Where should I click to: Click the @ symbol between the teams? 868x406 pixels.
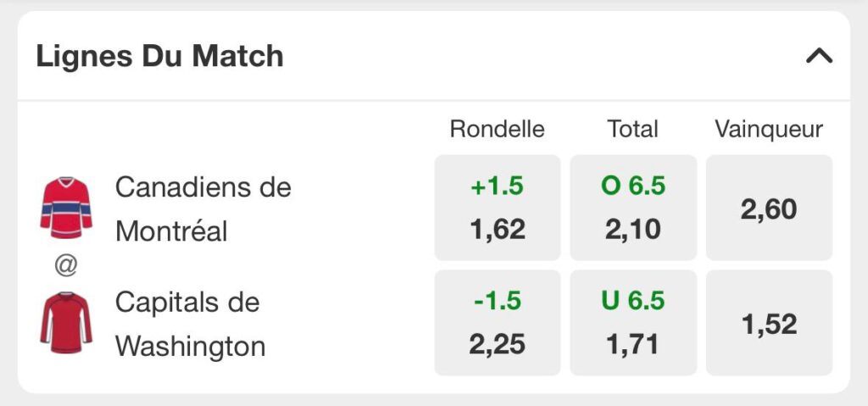[x=66, y=266]
